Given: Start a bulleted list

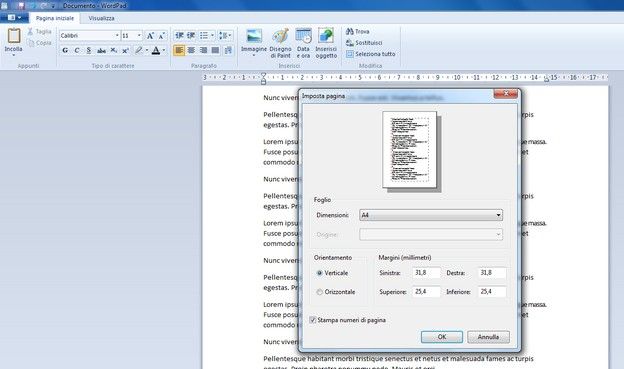Looking at the screenshot, I should [204, 35].
